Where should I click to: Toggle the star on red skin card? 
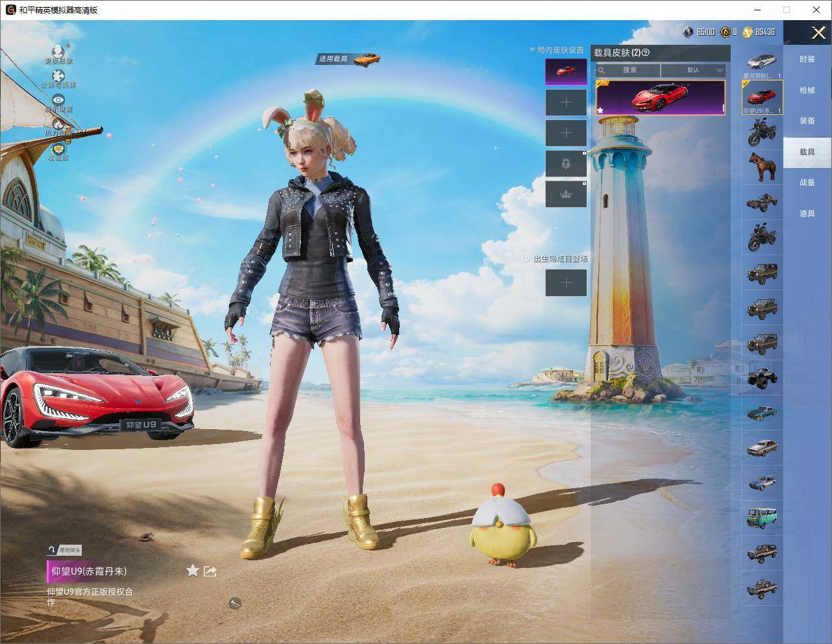click(x=600, y=110)
